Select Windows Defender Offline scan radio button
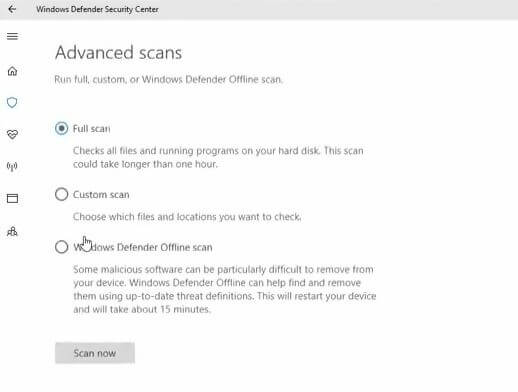Image resolution: width=518 pixels, height=392 pixels. click(62, 247)
